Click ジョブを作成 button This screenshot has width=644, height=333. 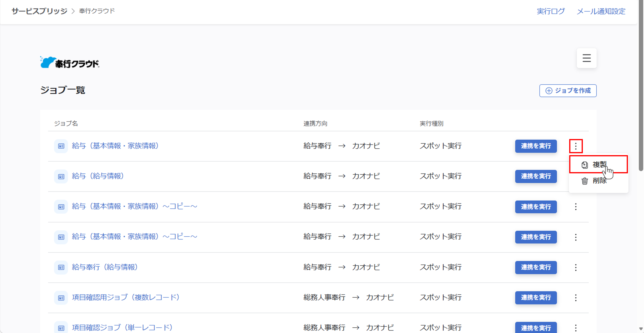click(568, 91)
